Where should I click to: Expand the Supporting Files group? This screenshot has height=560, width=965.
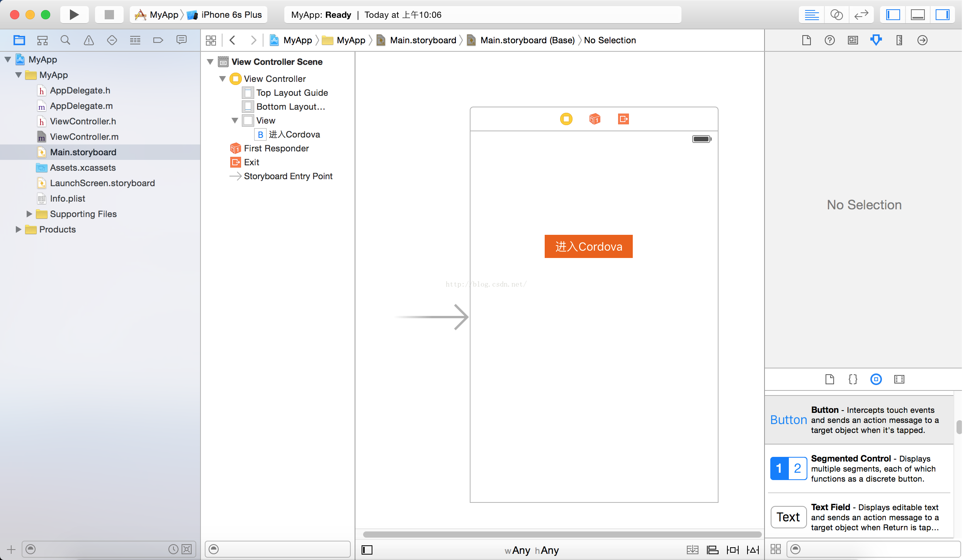pyautogui.click(x=29, y=214)
